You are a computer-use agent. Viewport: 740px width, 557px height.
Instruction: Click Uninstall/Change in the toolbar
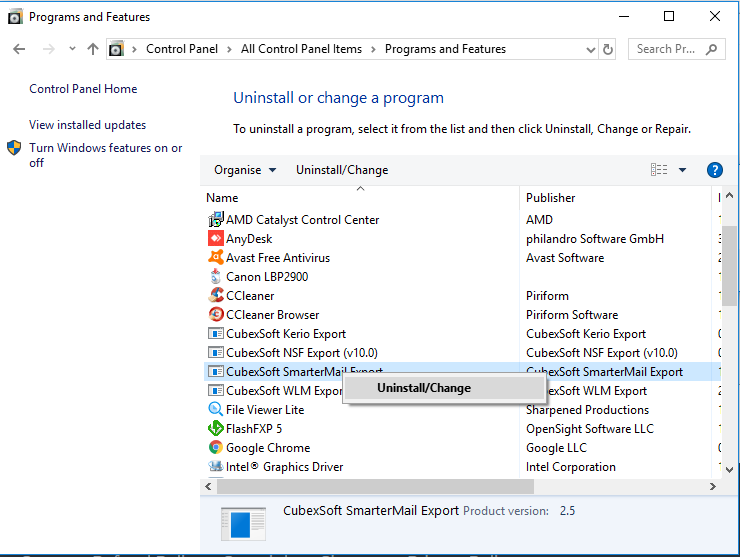point(342,170)
